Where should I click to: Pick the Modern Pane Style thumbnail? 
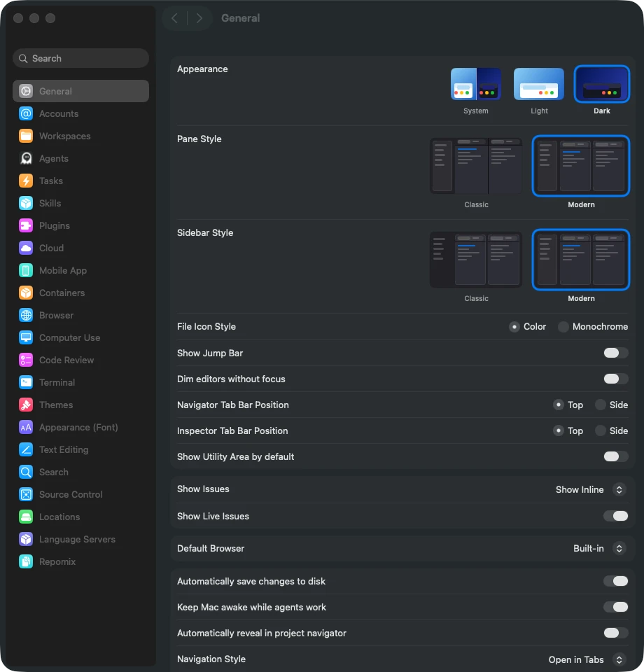581,166
